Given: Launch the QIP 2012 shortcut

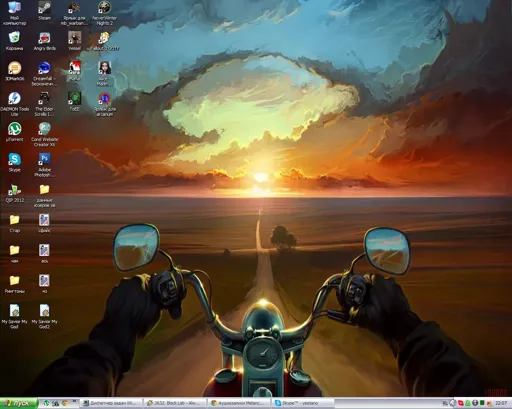Looking at the screenshot, I should 14,193.
